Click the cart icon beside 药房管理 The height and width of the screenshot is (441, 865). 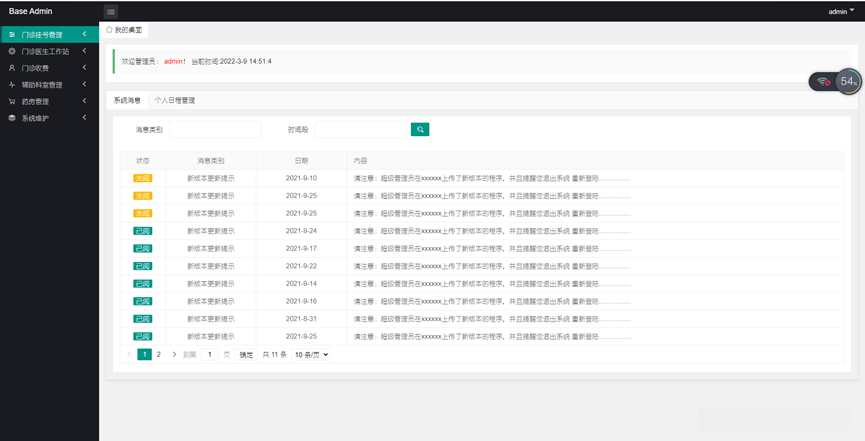click(x=12, y=102)
